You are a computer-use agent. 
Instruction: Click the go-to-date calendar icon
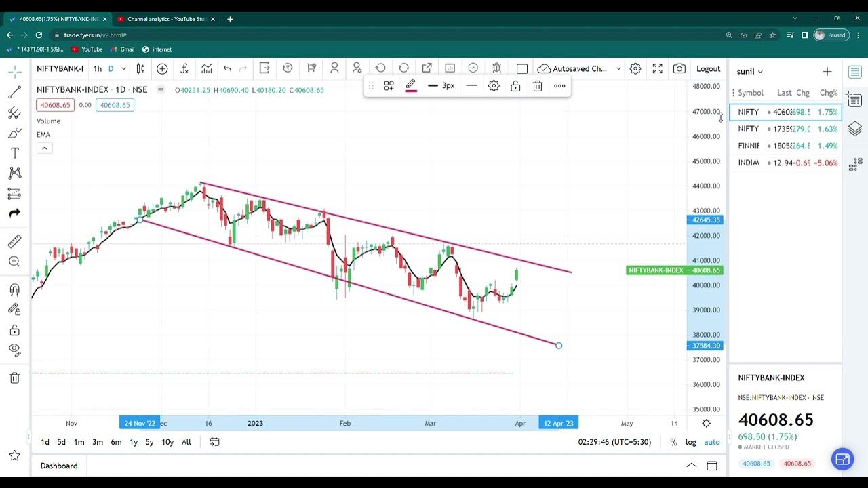[214, 442]
